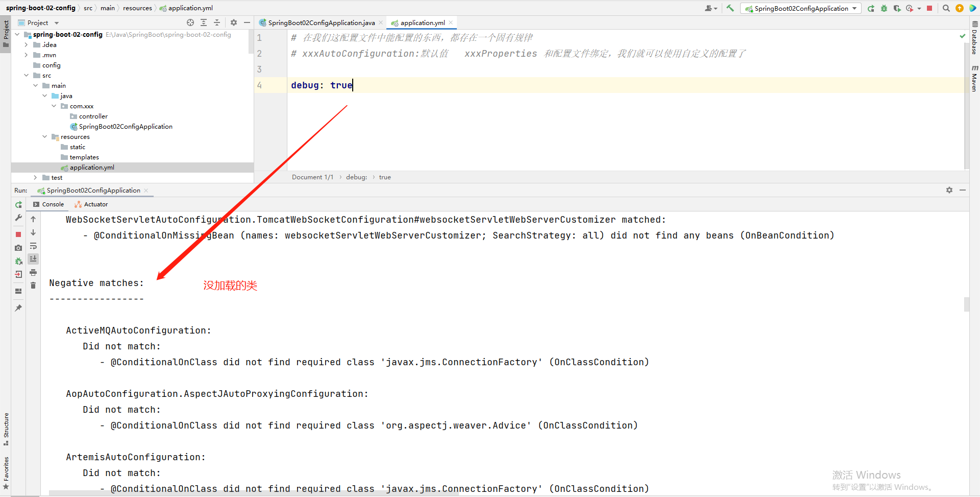Screen dimensions: 980x497
Task: Close the SpringBoot02ConfigApplication.java editor tab
Action: [x=381, y=22]
